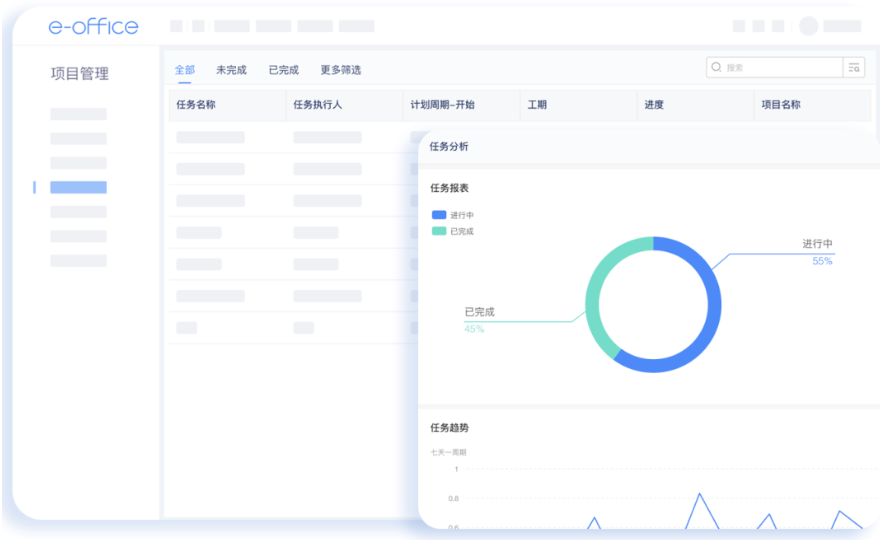The height and width of the screenshot is (540, 880).
Task: Click the advanced search filter icon
Action: [x=853, y=68]
